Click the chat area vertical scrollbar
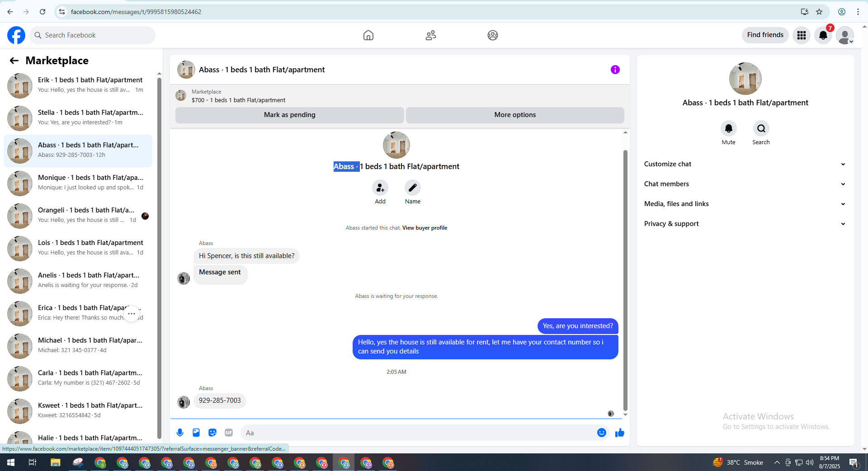The height and width of the screenshot is (471, 868). click(x=625, y=280)
